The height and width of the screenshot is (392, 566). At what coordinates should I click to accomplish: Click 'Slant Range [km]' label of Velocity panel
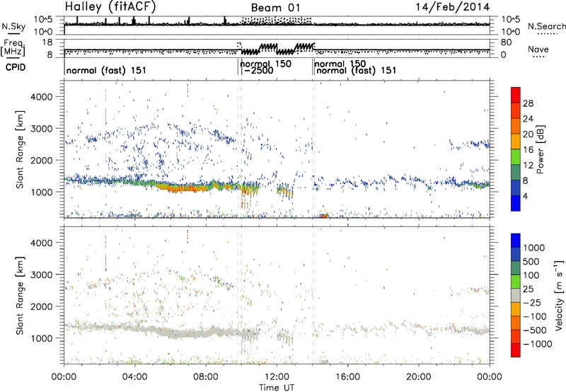[20, 295]
